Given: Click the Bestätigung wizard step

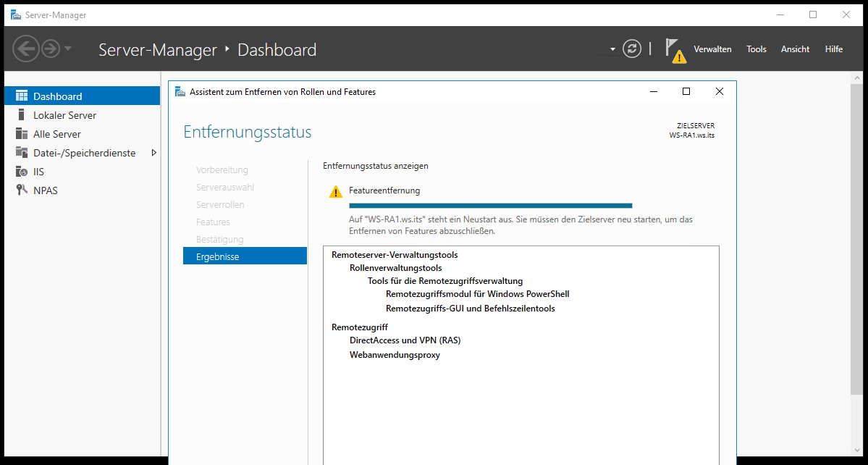Looking at the screenshot, I should coord(220,239).
